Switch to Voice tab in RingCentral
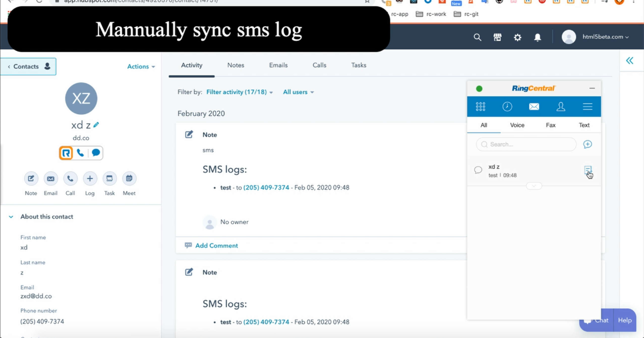Screen dimensions: 644x338 pyautogui.click(x=517, y=125)
